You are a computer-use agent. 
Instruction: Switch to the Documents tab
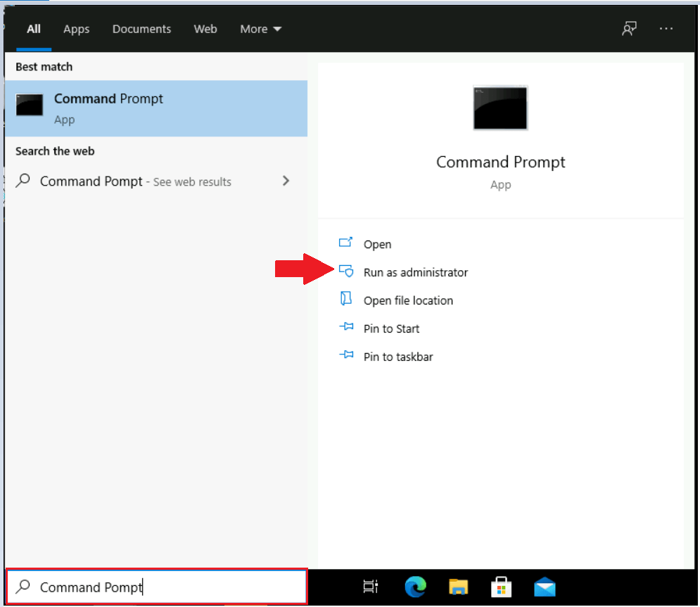click(x=141, y=29)
